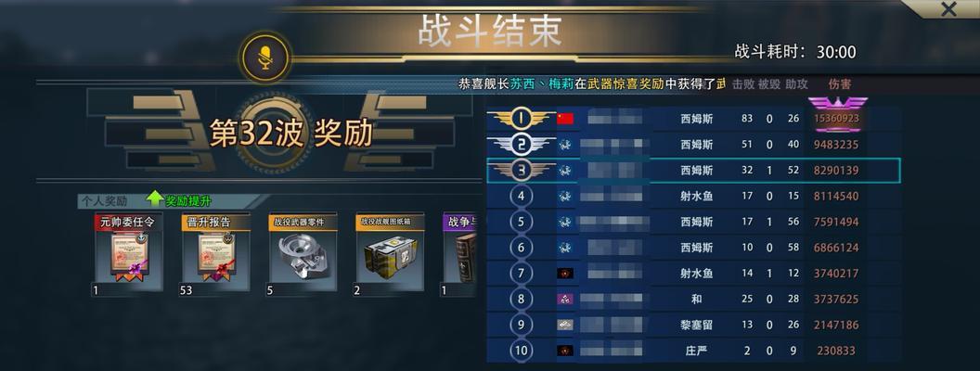
Task: Open the 战役武器零件 gear reward icon
Action: click(x=303, y=251)
